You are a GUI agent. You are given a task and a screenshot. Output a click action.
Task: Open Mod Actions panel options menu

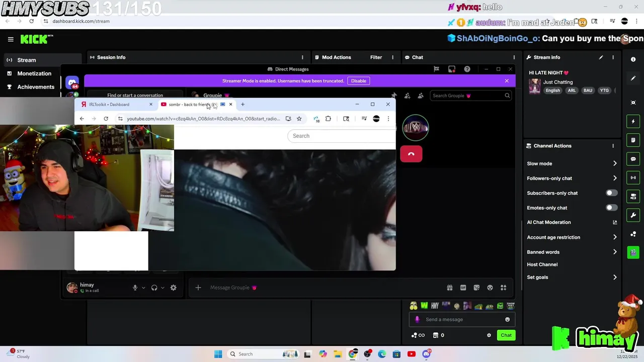(x=393, y=57)
